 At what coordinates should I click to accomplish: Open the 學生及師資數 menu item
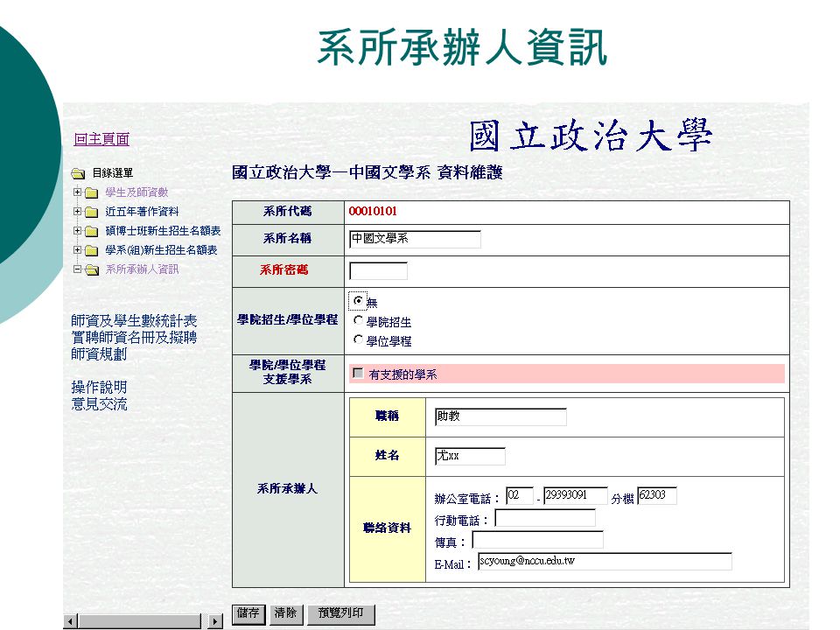136,192
